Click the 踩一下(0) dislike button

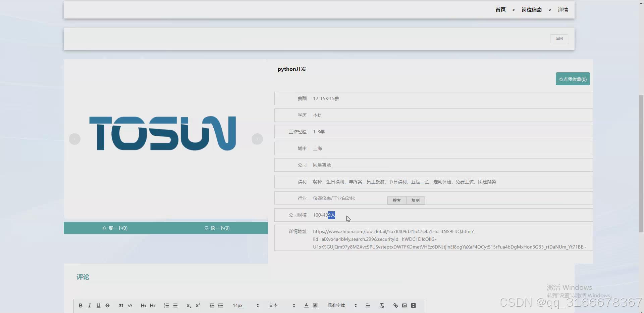(217, 228)
